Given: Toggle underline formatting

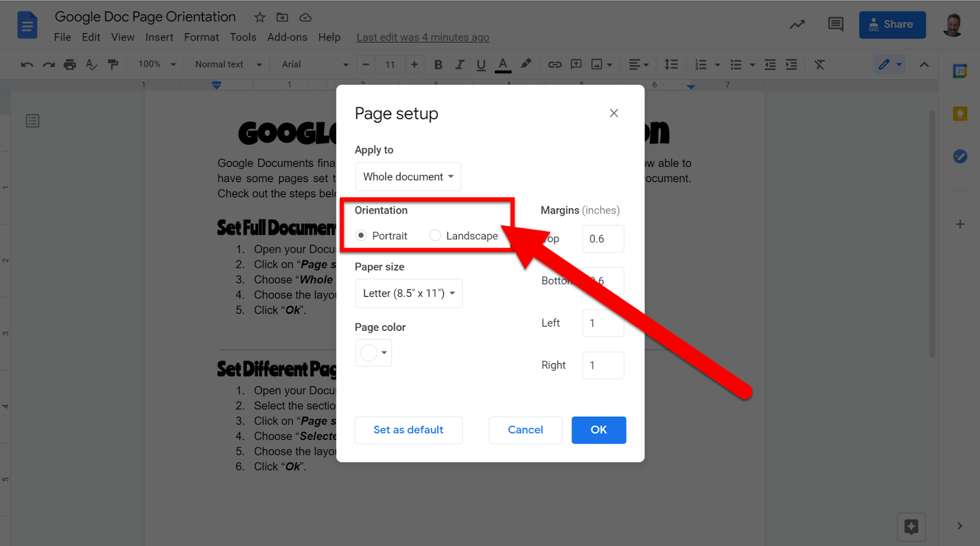Looking at the screenshot, I should coord(481,64).
